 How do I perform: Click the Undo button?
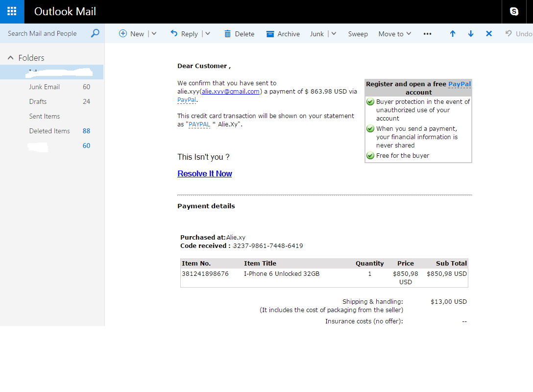(519, 34)
